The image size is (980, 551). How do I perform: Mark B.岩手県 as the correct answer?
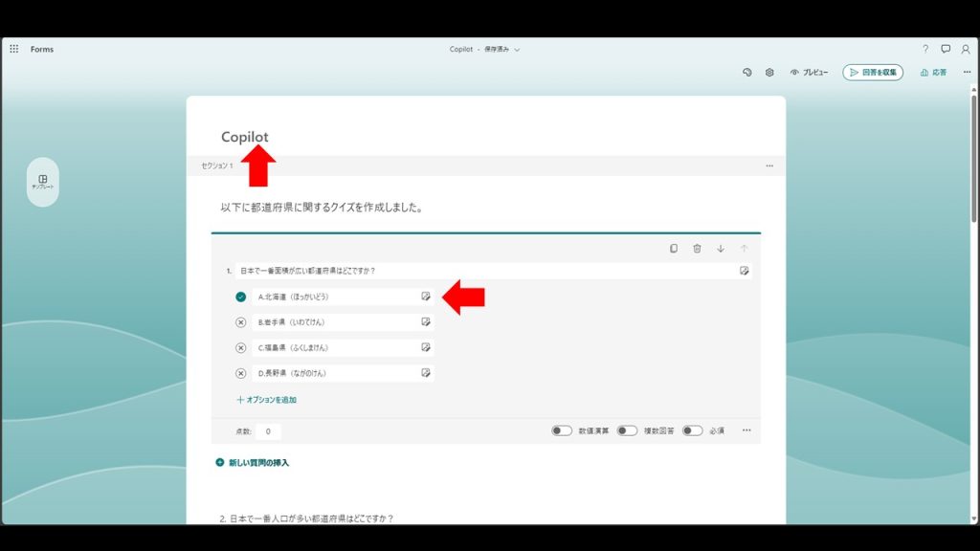pyautogui.click(x=241, y=322)
